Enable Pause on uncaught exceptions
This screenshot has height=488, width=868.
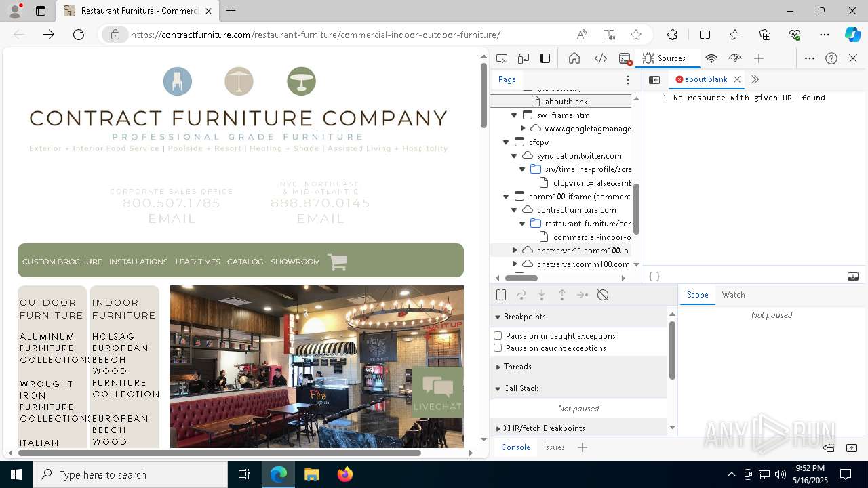pos(498,335)
